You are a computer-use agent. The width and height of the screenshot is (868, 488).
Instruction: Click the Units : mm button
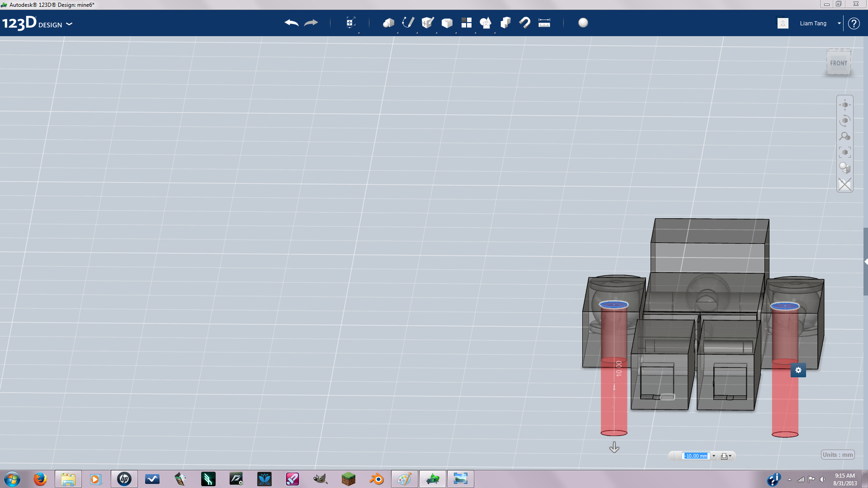pos(838,455)
